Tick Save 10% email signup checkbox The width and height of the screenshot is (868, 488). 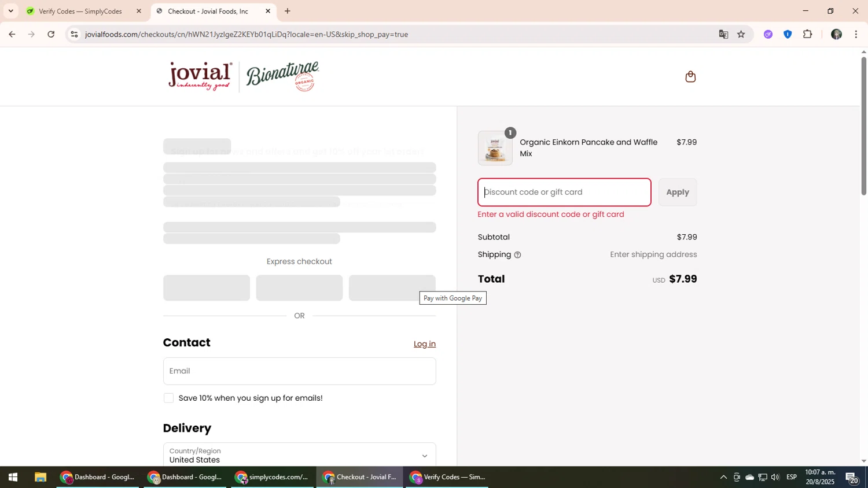168,398
